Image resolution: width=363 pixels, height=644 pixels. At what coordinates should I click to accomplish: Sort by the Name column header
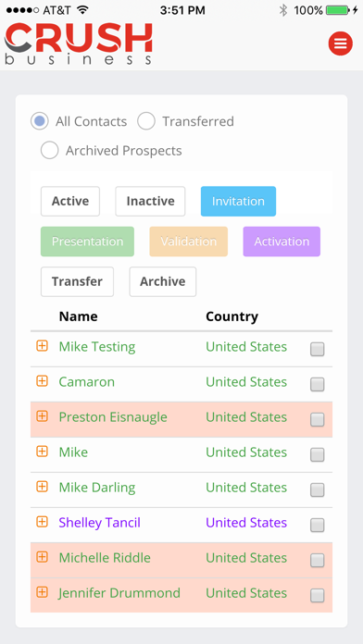[78, 316]
